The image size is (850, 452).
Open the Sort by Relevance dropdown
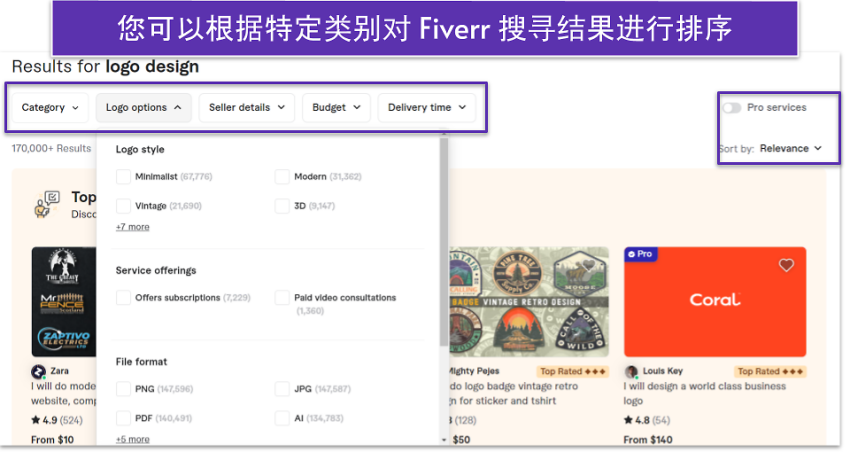(790, 148)
